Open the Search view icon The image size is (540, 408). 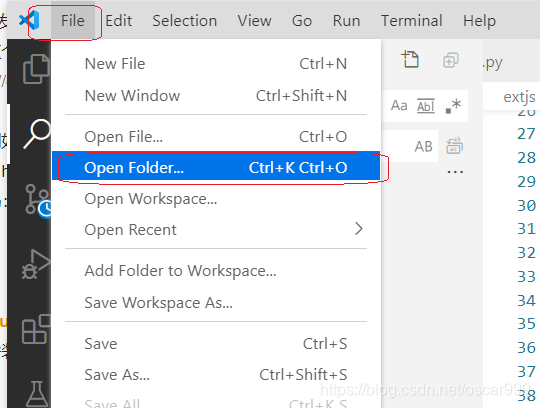pyautogui.click(x=37, y=134)
